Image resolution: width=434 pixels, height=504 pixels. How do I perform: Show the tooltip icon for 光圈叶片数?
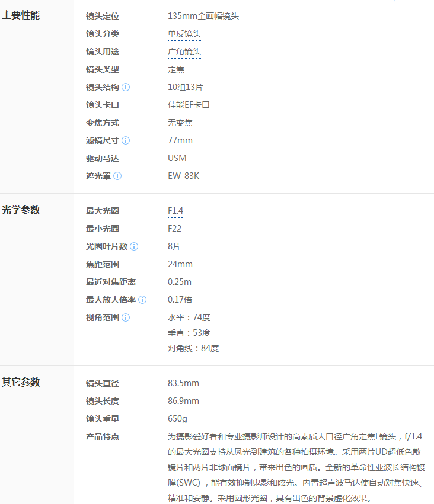click(x=134, y=246)
